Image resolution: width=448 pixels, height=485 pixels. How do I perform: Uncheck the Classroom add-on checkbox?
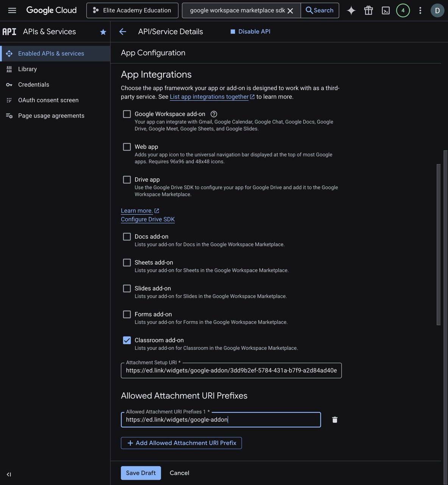126,340
